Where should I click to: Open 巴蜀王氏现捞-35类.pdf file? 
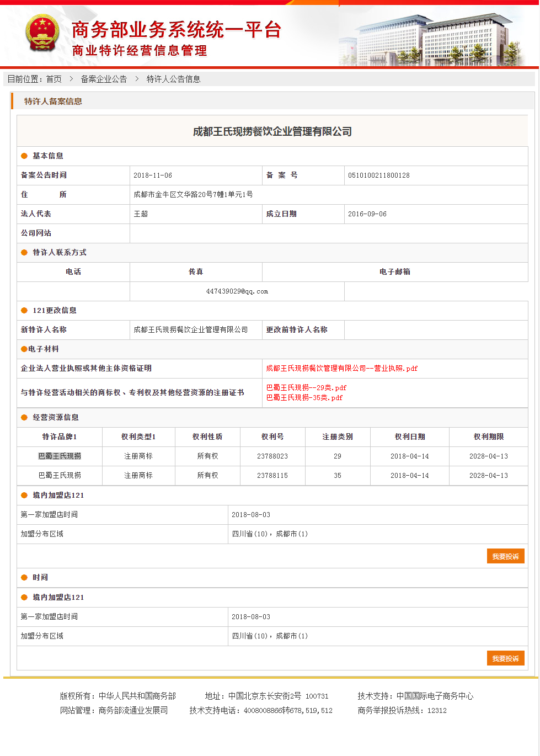[304, 398]
